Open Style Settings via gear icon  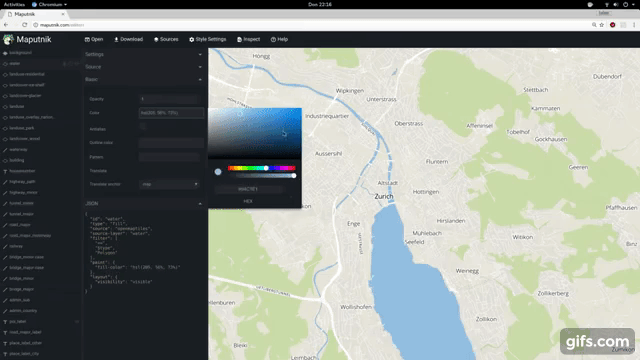point(191,40)
